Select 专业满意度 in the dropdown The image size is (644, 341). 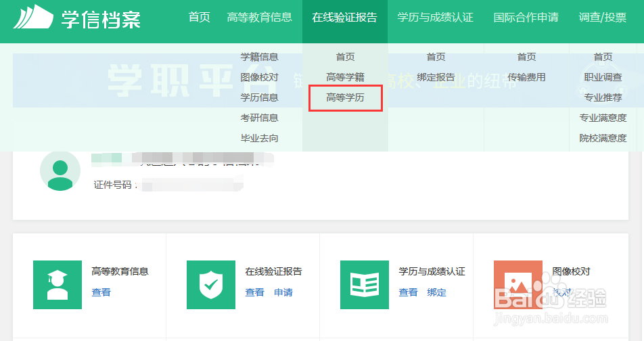603,118
